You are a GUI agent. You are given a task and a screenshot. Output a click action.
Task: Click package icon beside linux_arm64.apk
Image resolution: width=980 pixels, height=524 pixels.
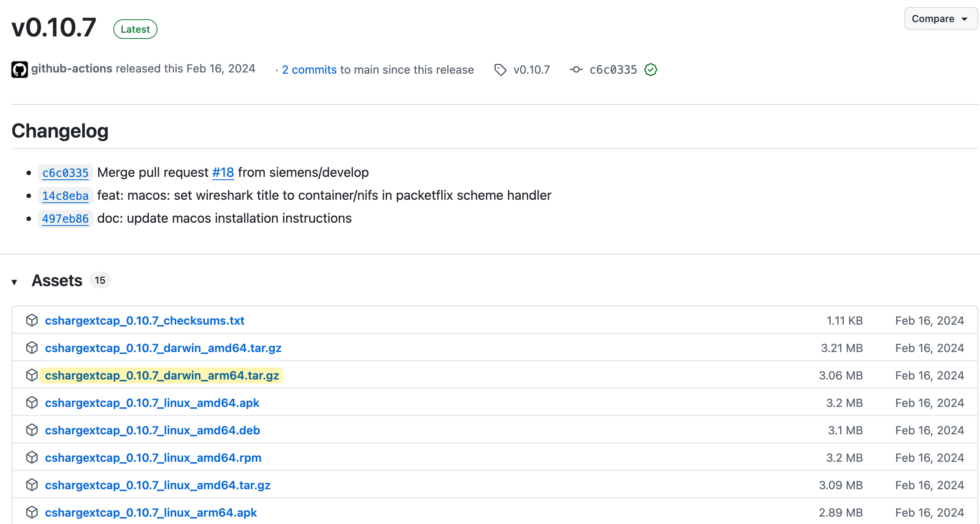32,512
